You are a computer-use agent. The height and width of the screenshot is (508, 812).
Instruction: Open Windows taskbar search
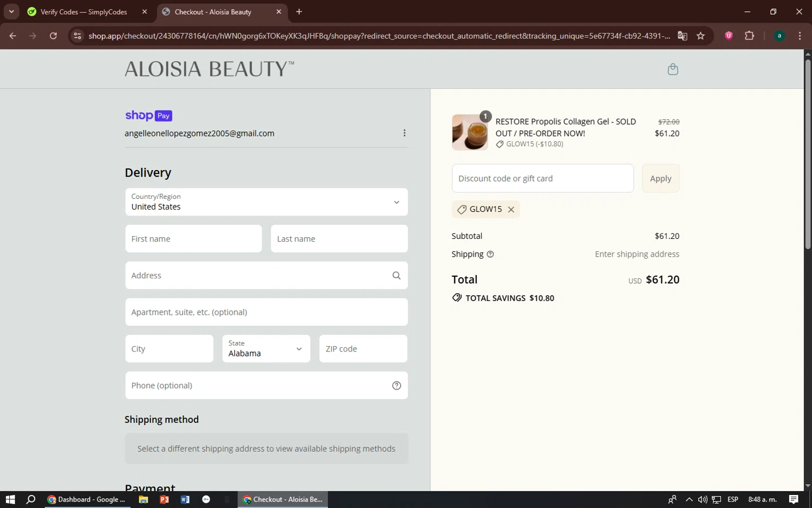(31, 499)
